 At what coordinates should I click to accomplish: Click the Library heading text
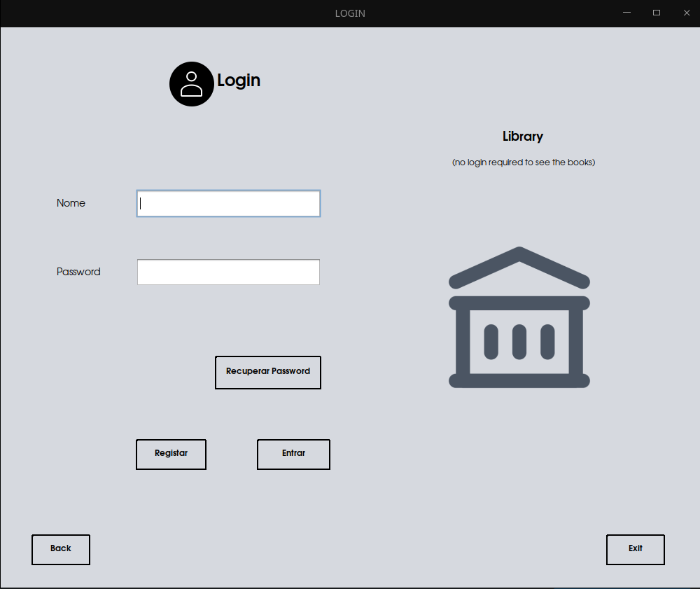click(x=522, y=137)
